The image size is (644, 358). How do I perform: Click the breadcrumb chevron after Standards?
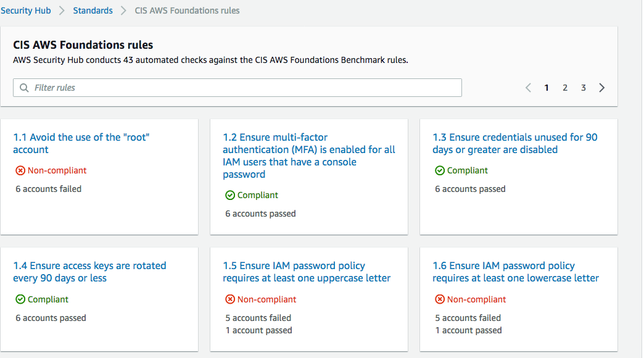[123, 10]
